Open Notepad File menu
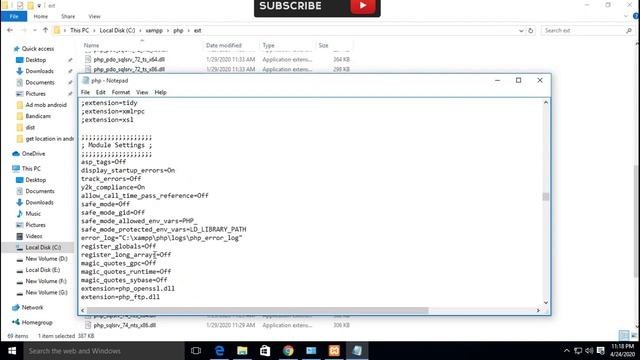 (x=85, y=92)
